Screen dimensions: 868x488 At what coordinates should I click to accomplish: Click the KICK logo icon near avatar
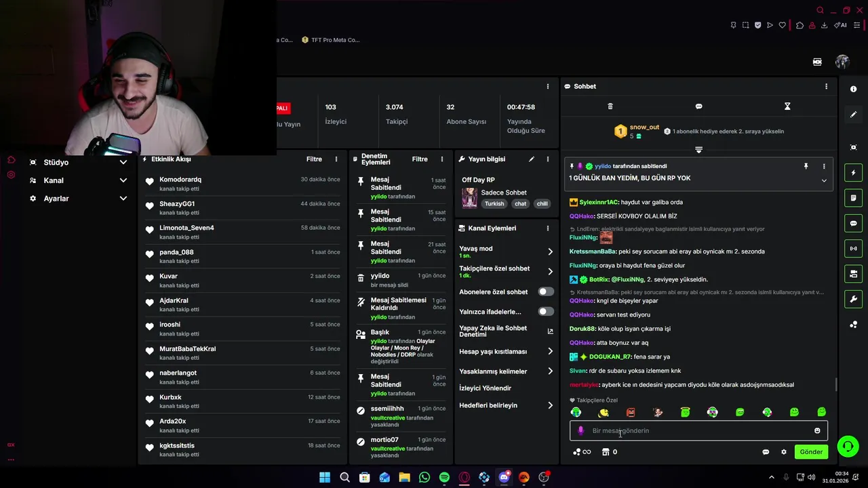pos(817,62)
